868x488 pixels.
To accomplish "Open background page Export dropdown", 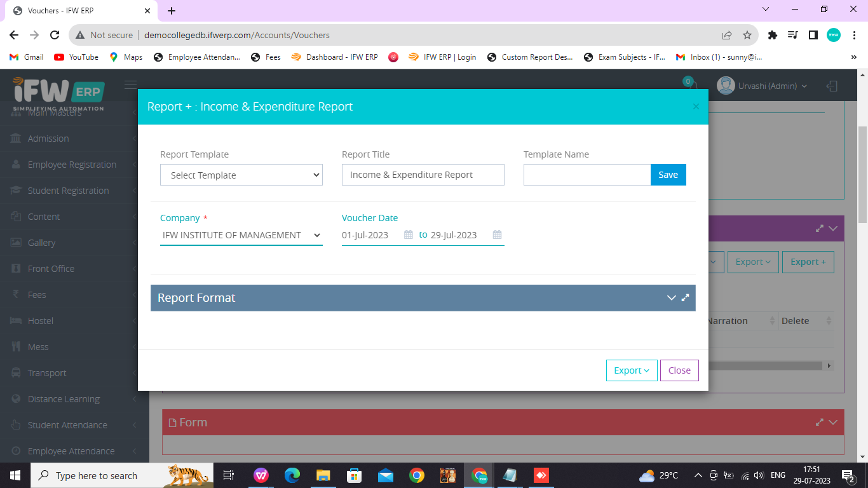I will click(x=753, y=262).
